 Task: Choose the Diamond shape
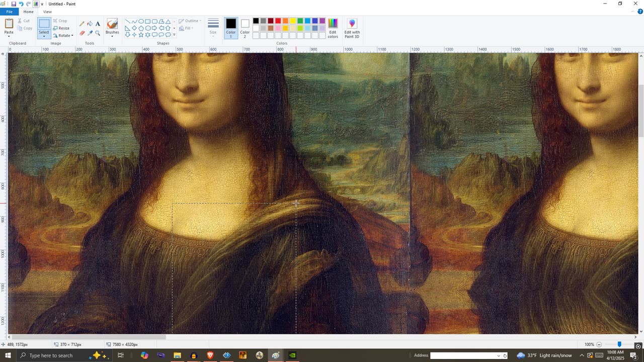point(134,28)
